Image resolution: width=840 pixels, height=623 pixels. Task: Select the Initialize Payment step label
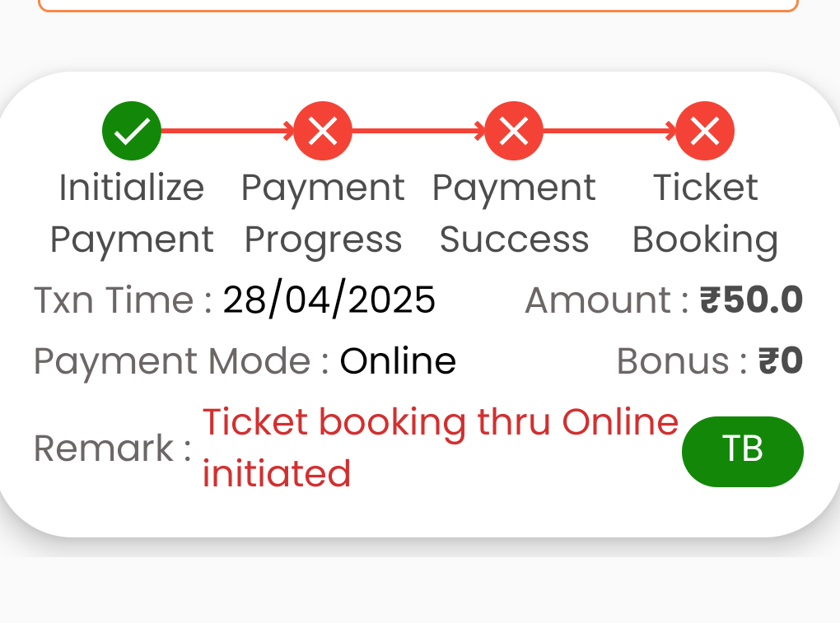coord(132,213)
